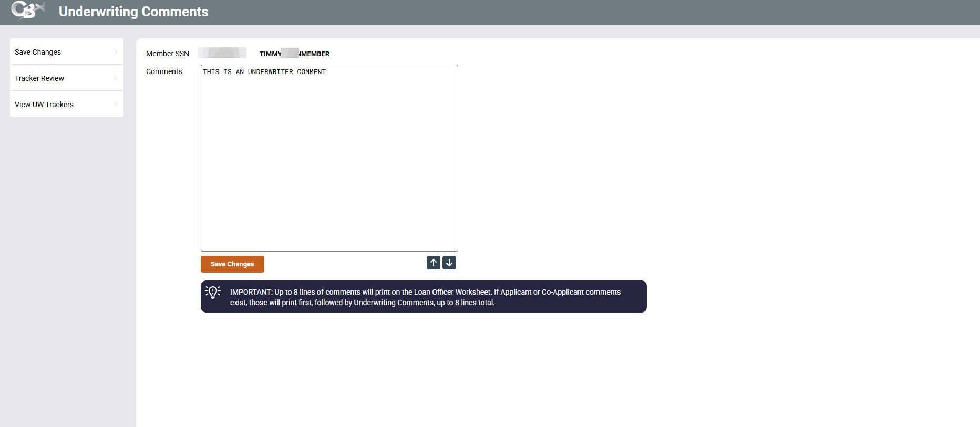980x427 pixels.
Task: Click the Member SSN label
Action: click(x=167, y=54)
